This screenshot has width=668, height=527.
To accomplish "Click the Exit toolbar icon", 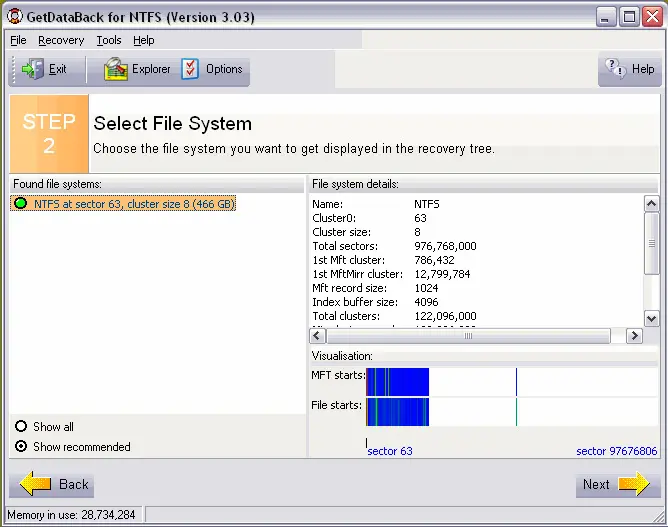I will [32, 69].
